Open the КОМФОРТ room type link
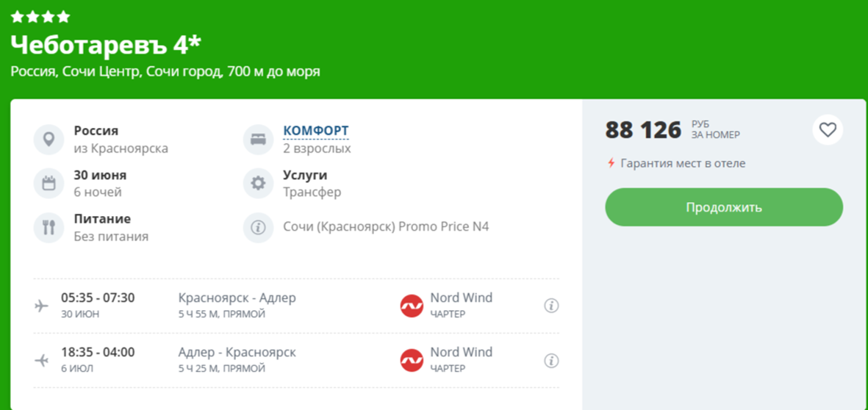Screen dimensions: 868x410 [x=316, y=131]
